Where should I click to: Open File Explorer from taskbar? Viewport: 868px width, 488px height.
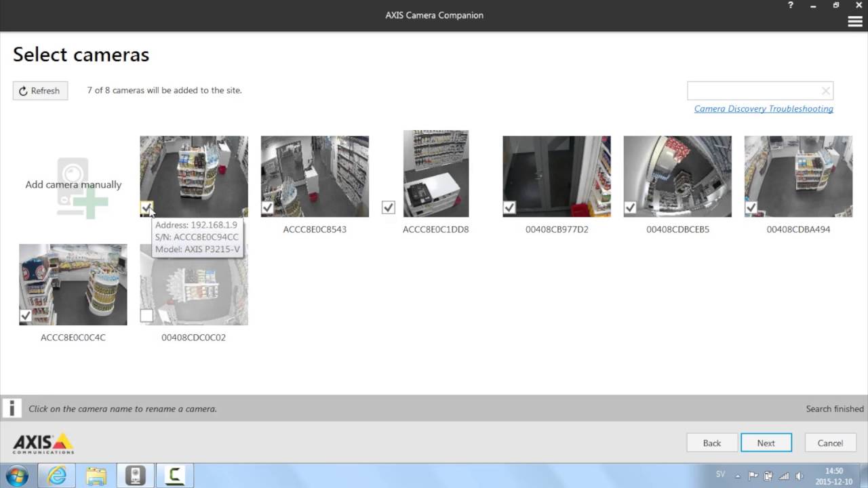96,476
